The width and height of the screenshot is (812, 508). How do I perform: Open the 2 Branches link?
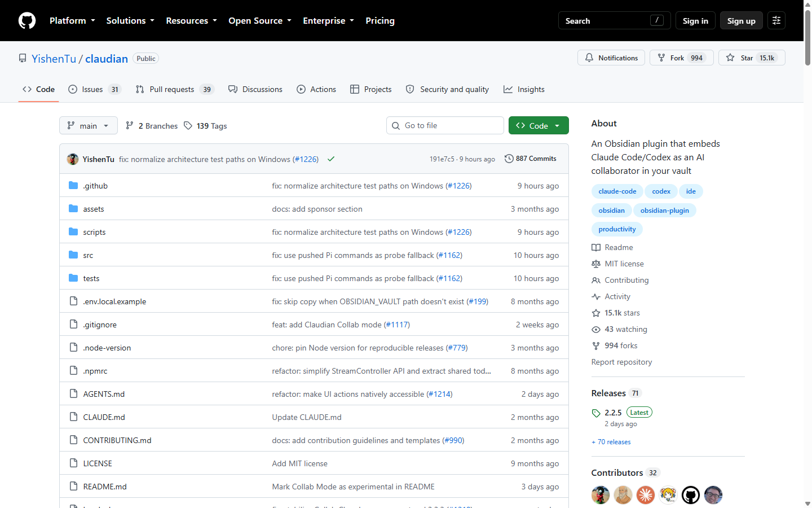[152, 125]
